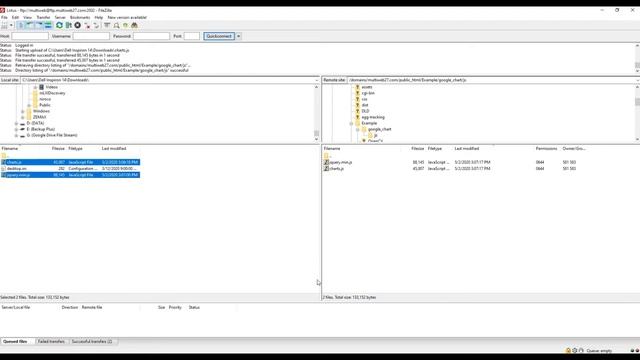This screenshot has height=360, width=640.
Task: Click the Host input field
Action: 30,36
